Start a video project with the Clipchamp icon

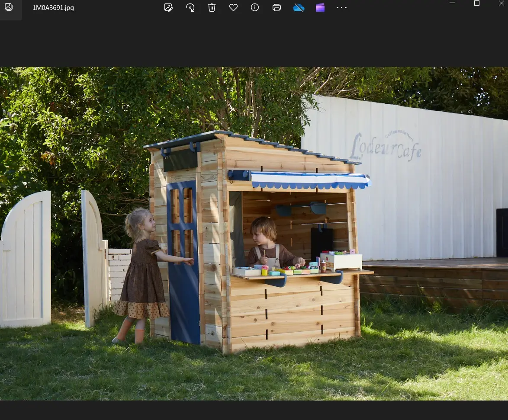[x=320, y=7]
